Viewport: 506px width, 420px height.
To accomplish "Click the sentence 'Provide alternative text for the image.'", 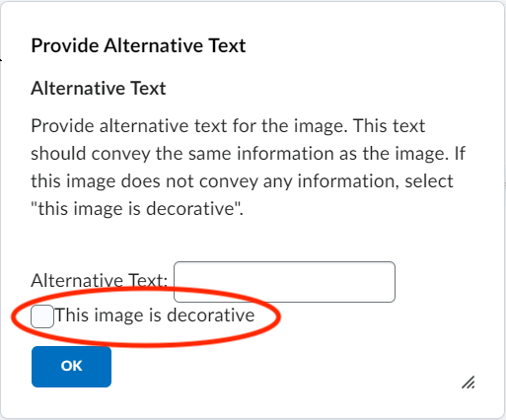I will click(x=189, y=126).
